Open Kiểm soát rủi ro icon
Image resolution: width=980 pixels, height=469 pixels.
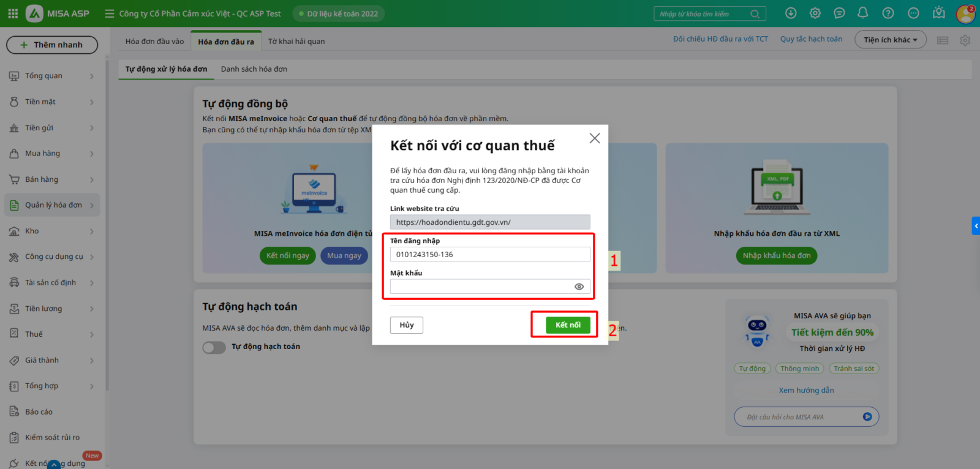[14, 438]
